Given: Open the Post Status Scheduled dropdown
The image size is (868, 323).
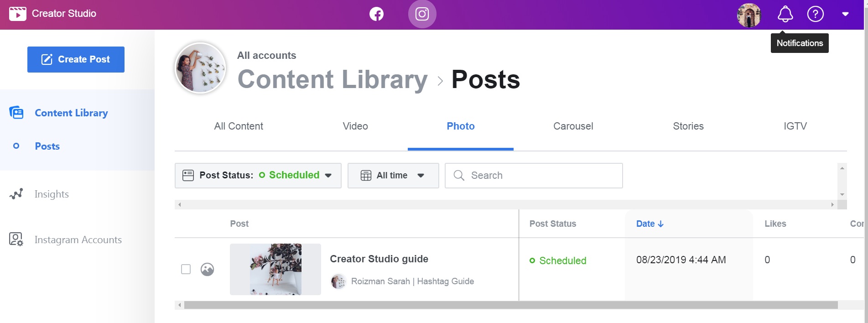Looking at the screenshot, I should tap(258, 176).
